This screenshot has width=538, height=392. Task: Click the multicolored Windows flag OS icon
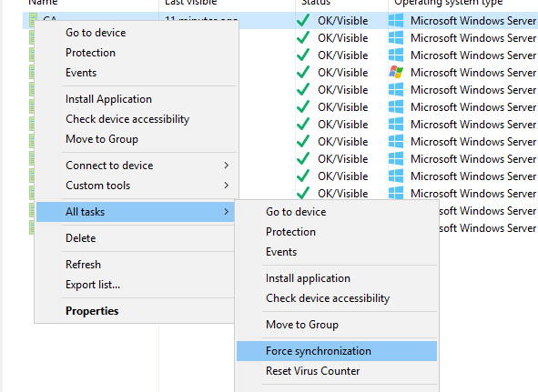[x=396, y=73]
